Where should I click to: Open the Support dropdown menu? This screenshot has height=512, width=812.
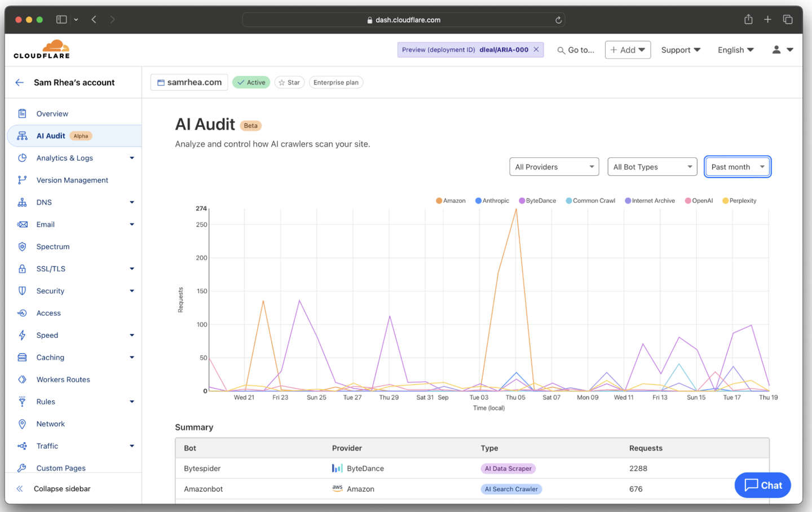pos(681,50)
